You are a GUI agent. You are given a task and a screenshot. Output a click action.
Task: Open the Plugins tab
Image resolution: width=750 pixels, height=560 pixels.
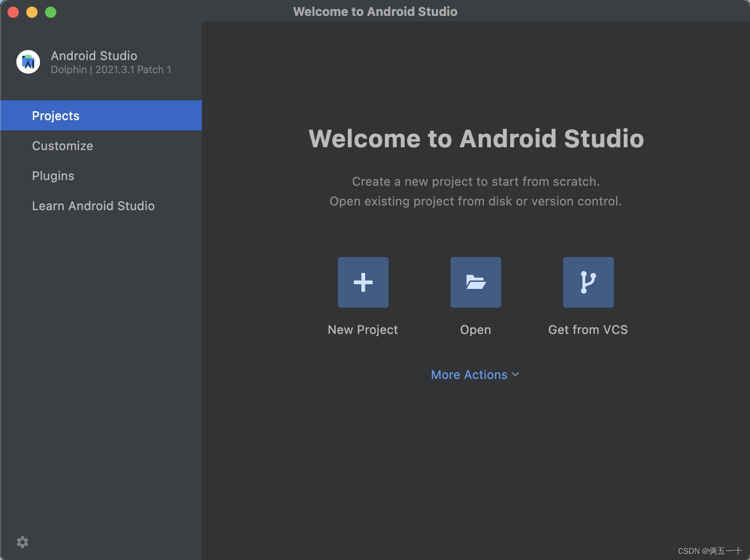(101, 175)
